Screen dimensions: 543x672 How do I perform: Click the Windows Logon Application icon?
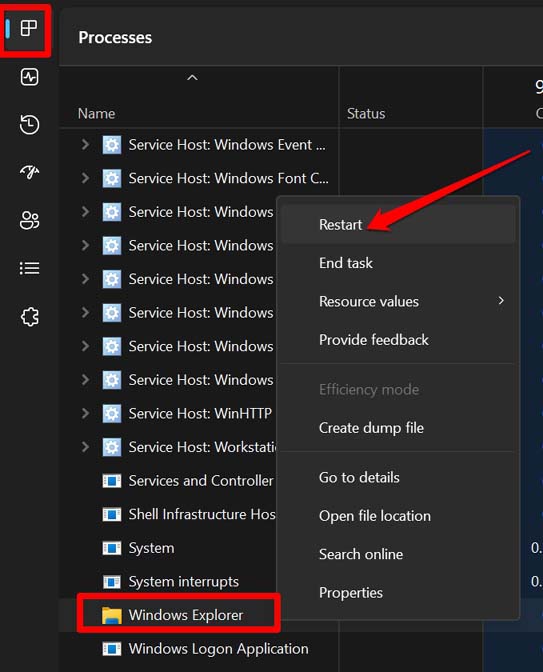112,649
